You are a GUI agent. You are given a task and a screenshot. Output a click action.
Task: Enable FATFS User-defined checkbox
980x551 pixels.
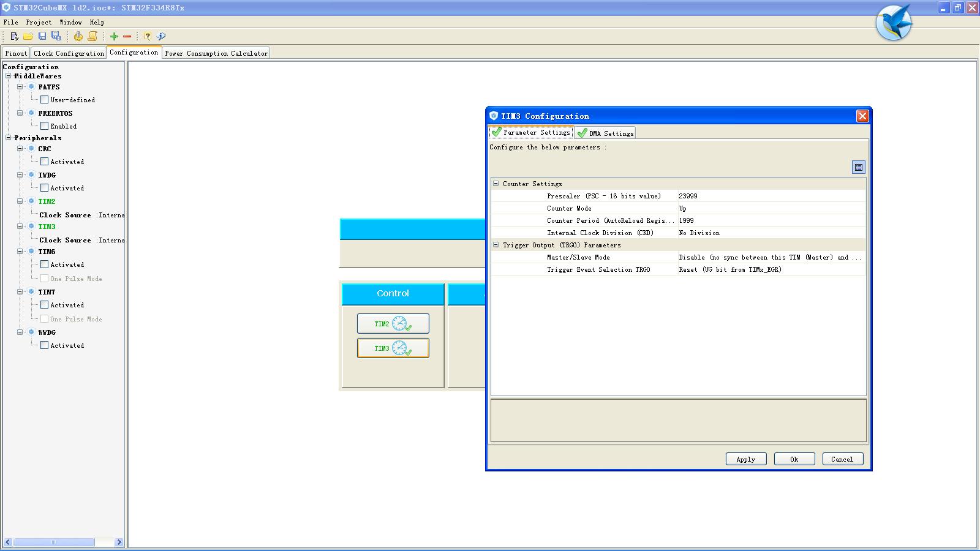point(44,100)
